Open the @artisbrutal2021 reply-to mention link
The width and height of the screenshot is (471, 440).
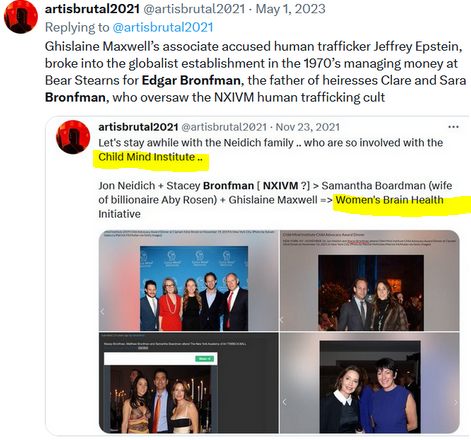pyautogui.click(x=163, y=27)
